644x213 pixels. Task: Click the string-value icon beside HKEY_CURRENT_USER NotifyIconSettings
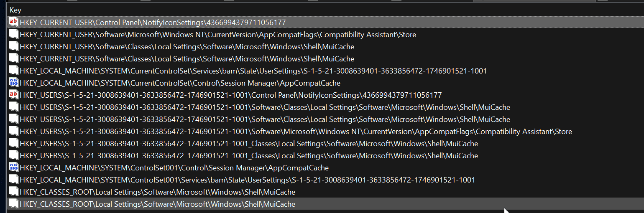point(13,22)
